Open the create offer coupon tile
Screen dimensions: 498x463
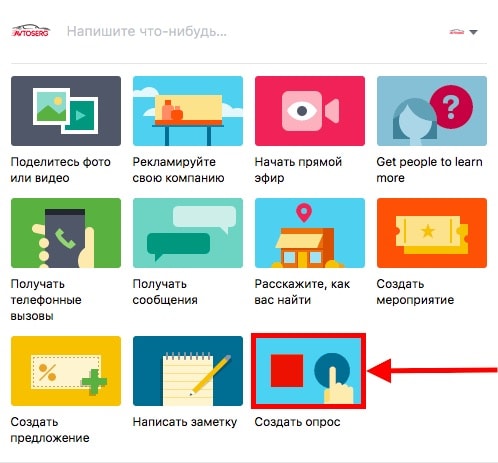tap(66, 371)
